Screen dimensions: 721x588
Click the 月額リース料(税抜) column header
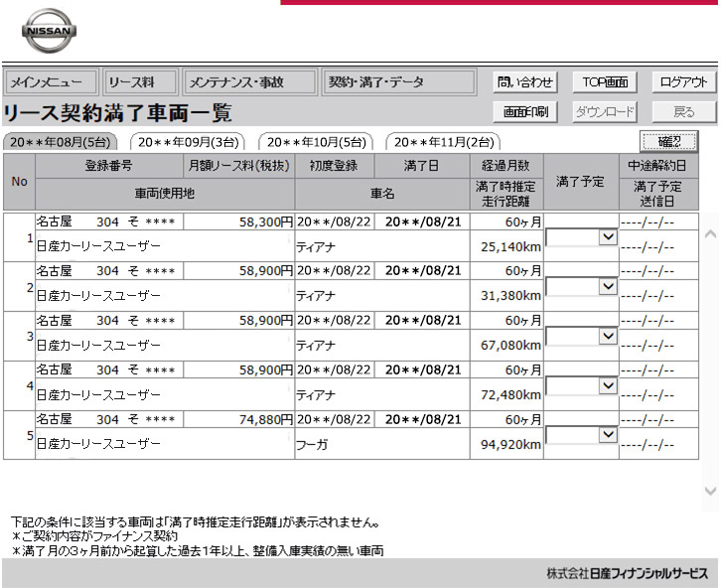[238, 166]
